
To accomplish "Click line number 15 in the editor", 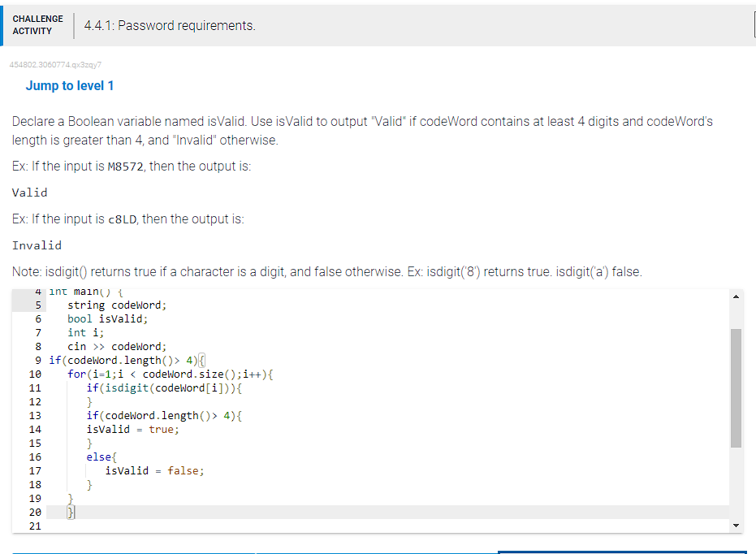I will (x=36, y=443).
